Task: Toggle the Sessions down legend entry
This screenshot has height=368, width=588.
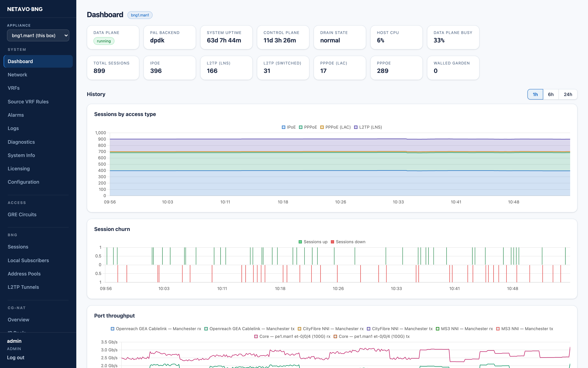Action: (348, 242)
